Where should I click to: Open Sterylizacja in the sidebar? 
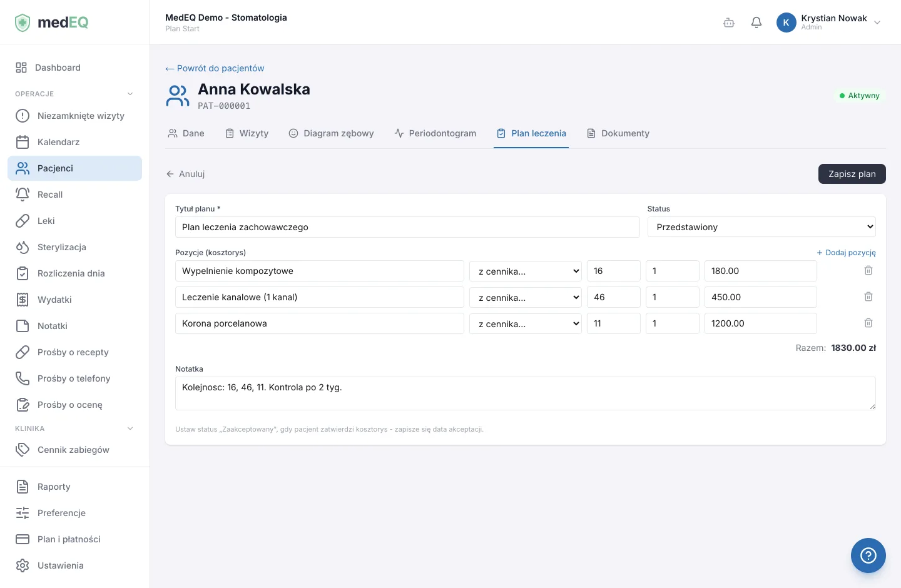[x=74, y=247]
